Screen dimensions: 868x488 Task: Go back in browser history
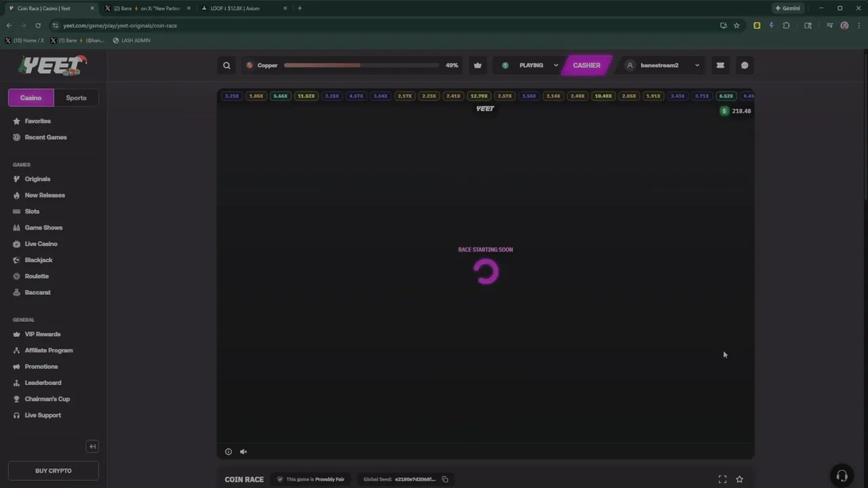pyautogui.click(x=9, y=26)
